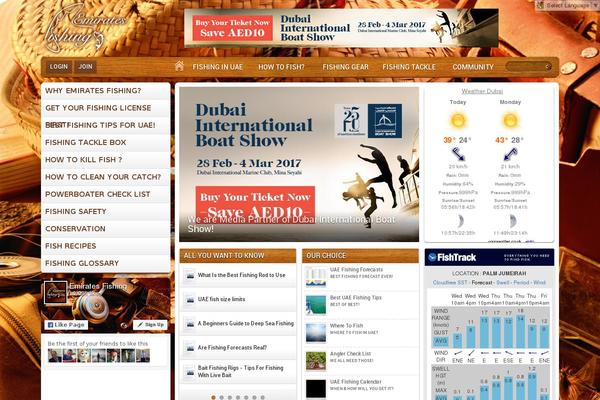
Task: Click Weather Dubai link
Action: (482, 91)
